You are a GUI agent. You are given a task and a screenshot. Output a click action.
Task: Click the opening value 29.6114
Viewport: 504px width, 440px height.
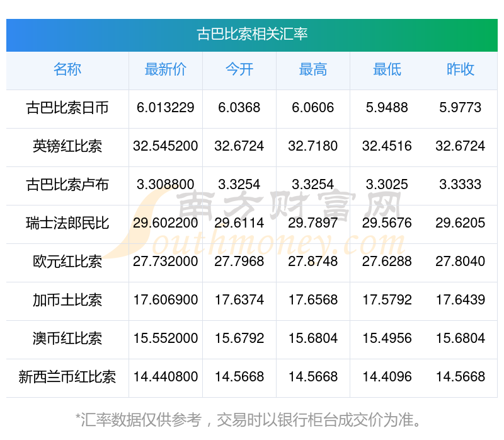[239, 223]
